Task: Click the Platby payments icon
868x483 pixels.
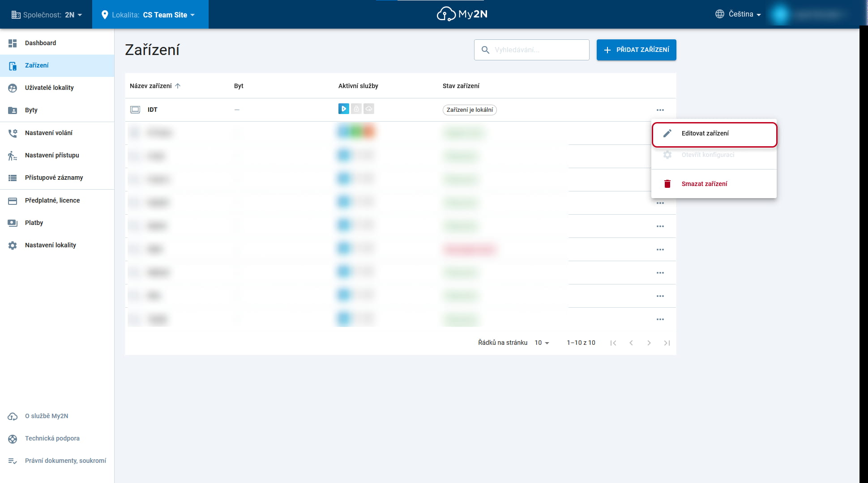Action: coord(13,223)
